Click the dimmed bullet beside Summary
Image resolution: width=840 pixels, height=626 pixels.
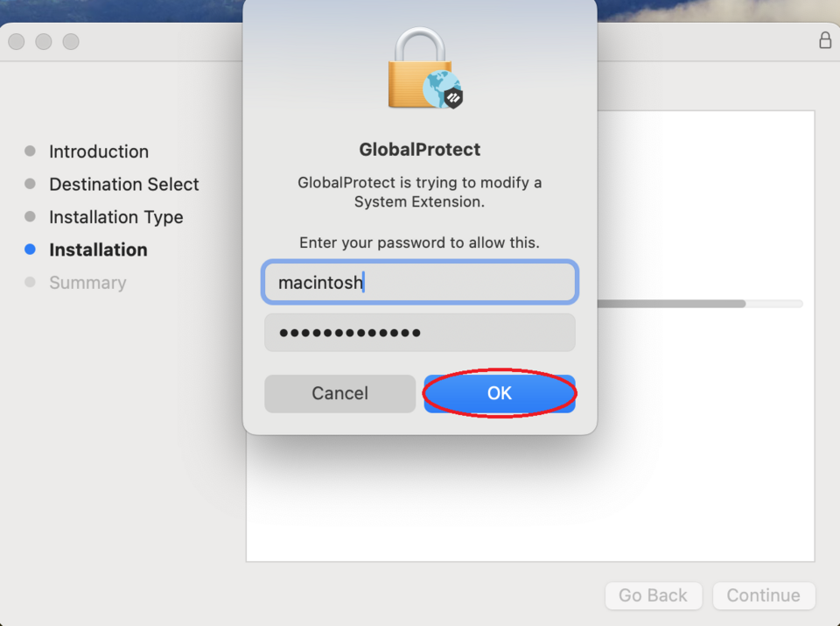point(31,283)
